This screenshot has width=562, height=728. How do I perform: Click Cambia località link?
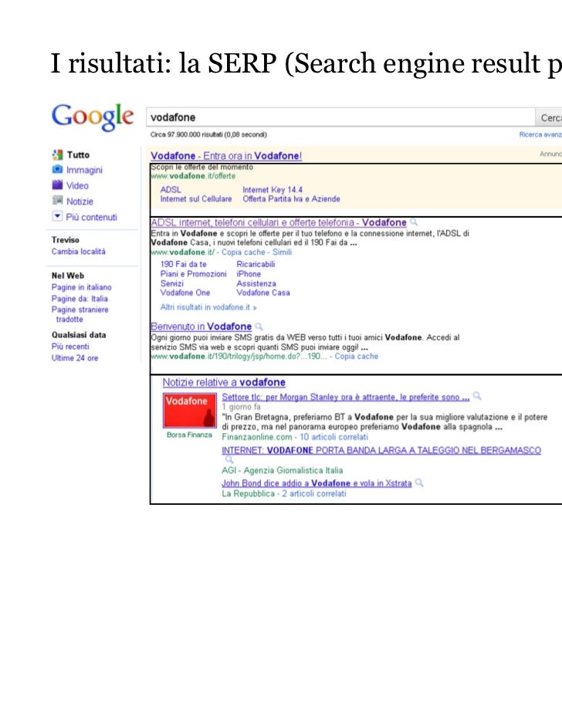tap(79, 251)
